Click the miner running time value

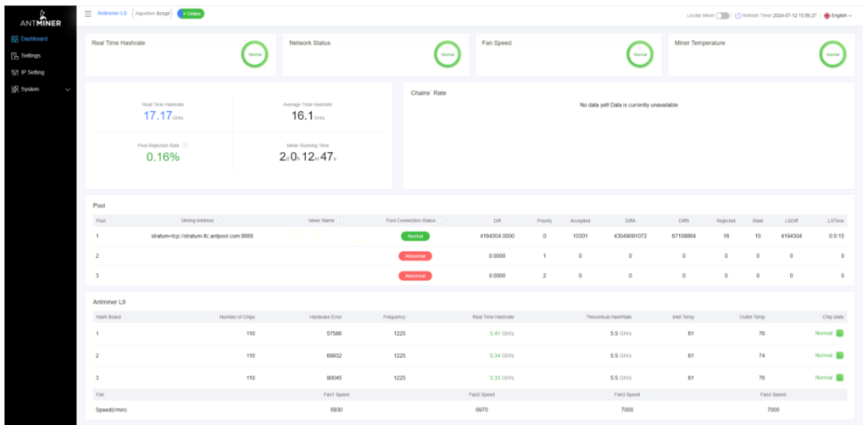coord(308,157)
